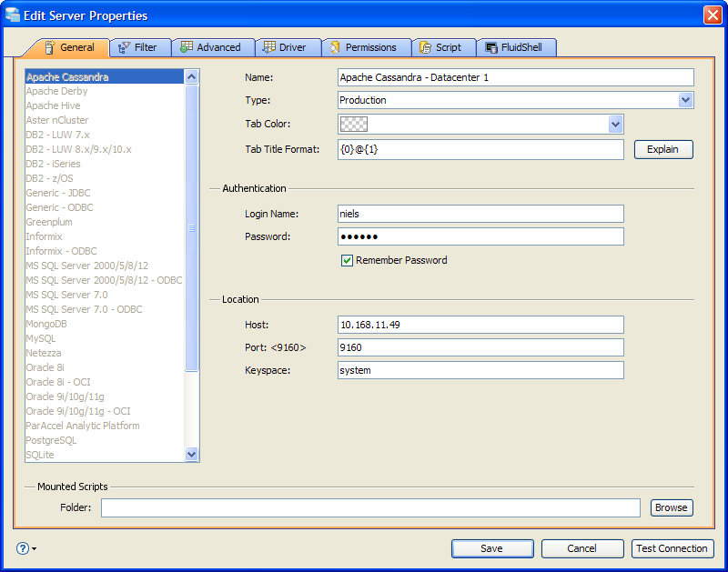This screenshot has height=572, width=728.
Task: Click the Password field
Action: coord(480,236)
